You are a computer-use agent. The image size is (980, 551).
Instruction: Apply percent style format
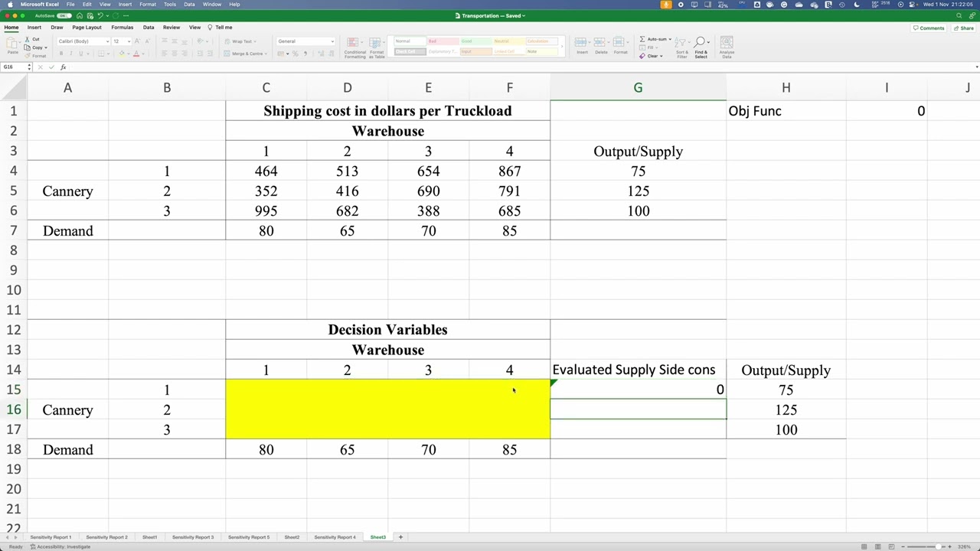[296, 54]
